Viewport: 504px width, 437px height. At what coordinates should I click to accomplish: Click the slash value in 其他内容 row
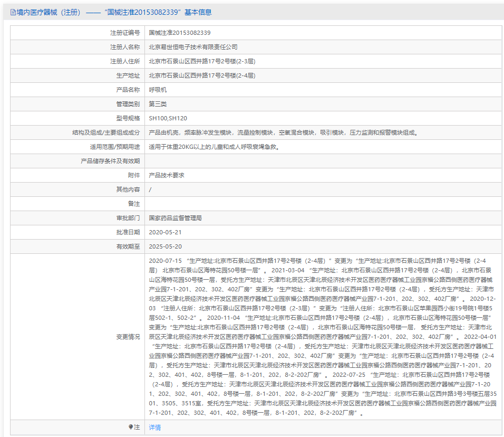point(150,189)
